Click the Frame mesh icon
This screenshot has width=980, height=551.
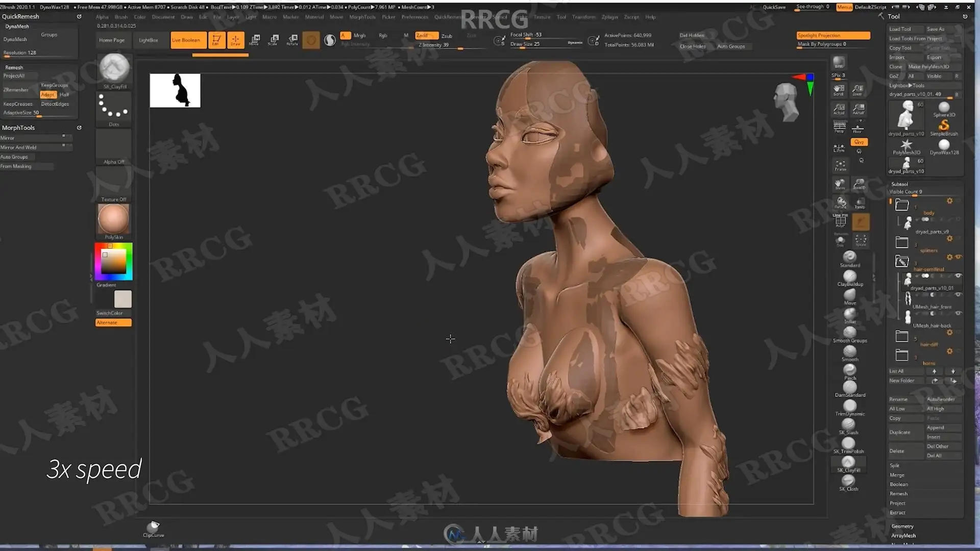coord(840,165)
